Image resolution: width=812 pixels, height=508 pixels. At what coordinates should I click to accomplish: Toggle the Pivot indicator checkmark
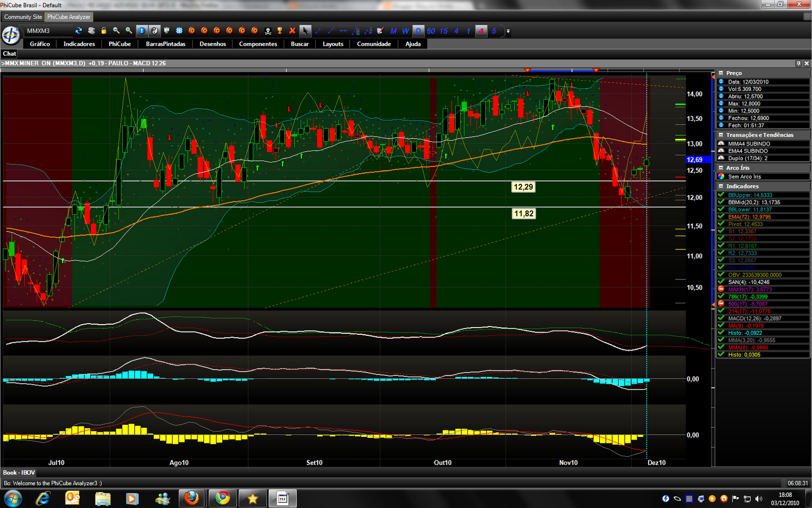tap(721, 224)
